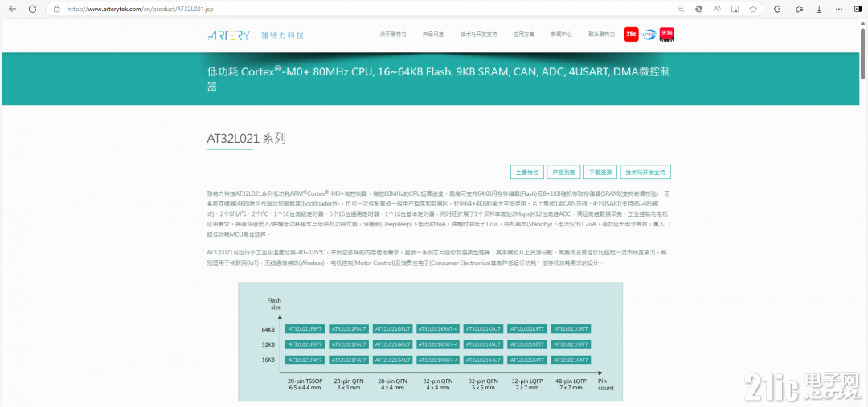Select part AT32L021F8U7

(350, 329)
